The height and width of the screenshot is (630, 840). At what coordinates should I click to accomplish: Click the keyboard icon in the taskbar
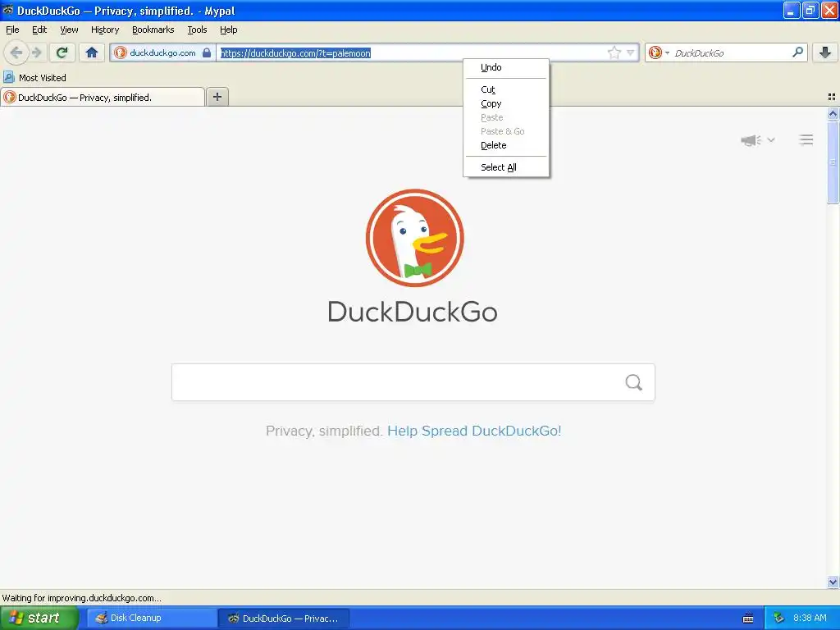click(748, 619)
